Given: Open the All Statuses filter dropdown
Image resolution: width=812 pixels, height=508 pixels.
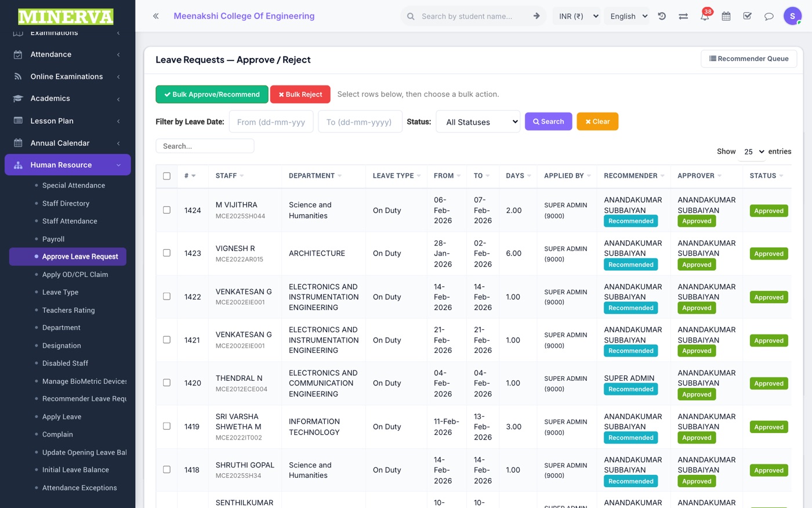Looking at the screenshot, I should click(478, 122).
